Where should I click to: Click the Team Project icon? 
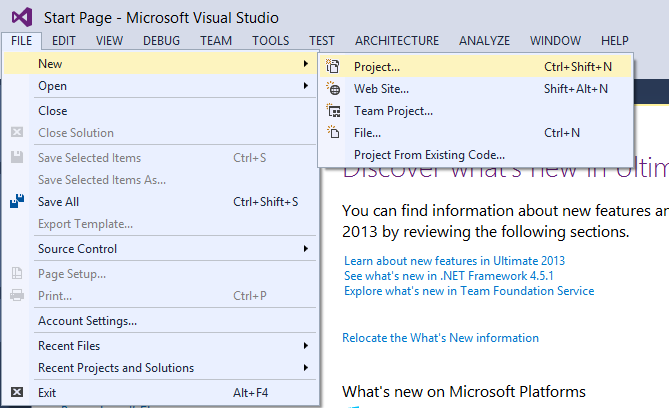coord(334,111)
